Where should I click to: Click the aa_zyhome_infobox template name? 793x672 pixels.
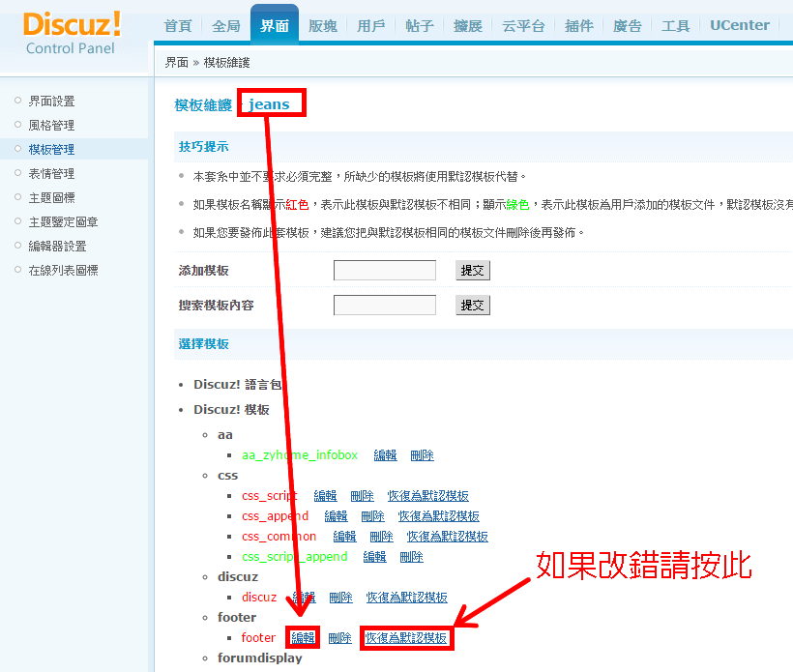300,455
